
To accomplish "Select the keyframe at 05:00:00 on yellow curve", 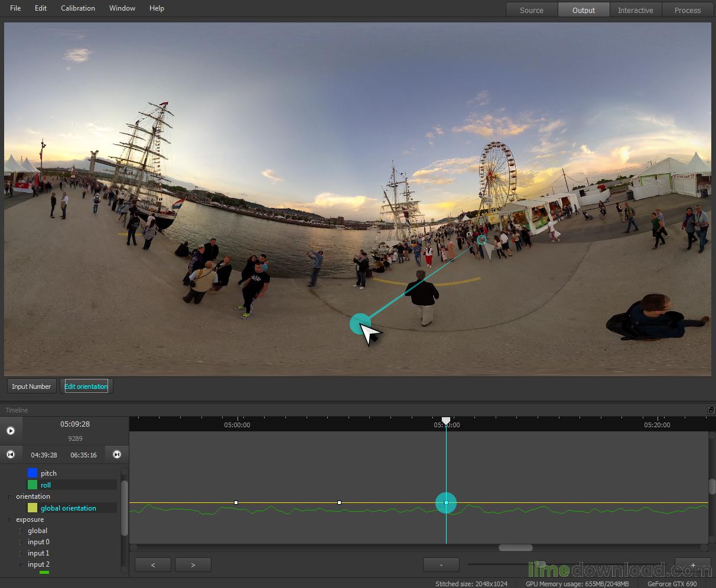I will 236,502.
